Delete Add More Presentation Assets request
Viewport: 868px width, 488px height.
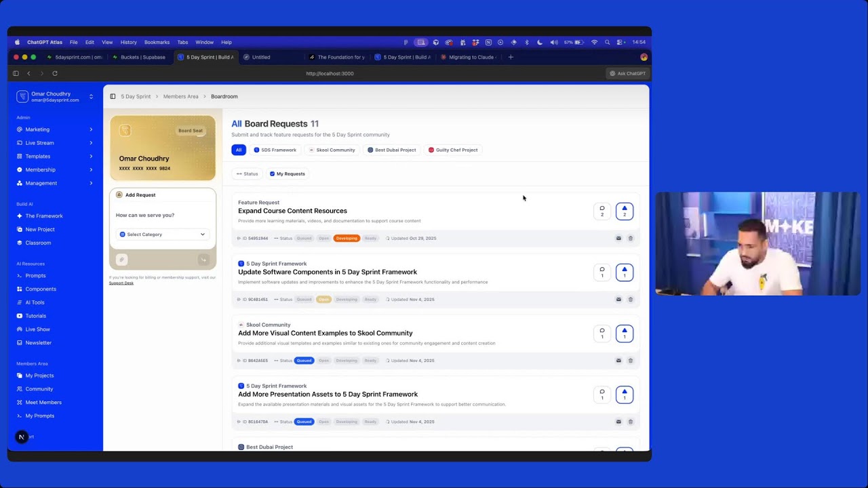[x=631, y=422]
